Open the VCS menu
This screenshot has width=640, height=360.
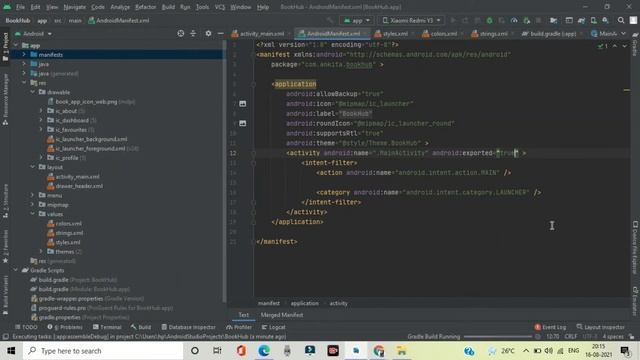tap(220, 7)
